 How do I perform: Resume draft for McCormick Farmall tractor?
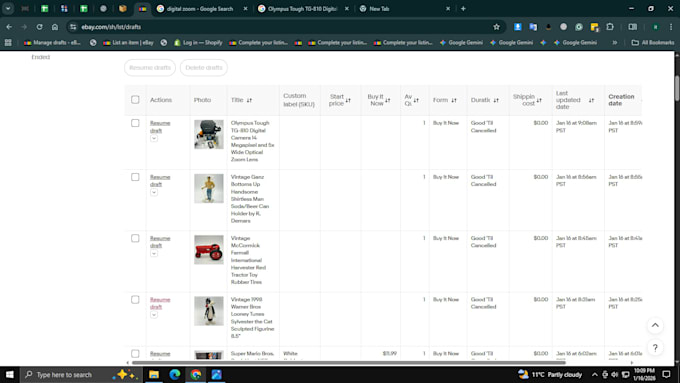[x=160, y=242]
